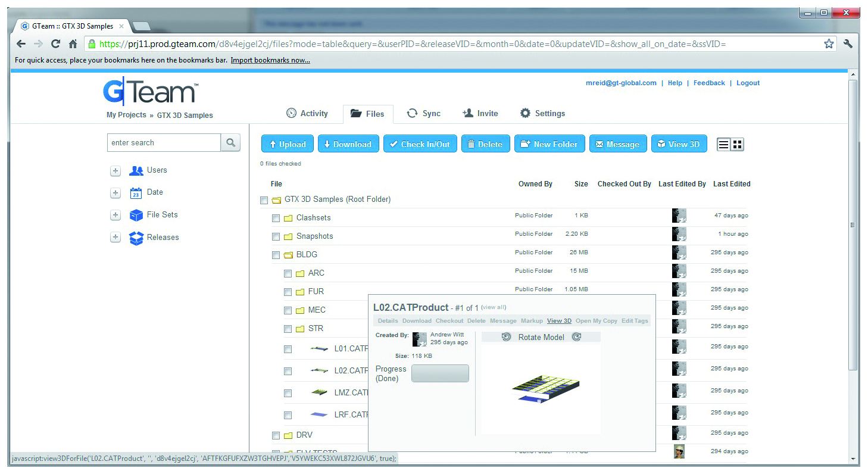Switch to list view layout icon

tap(723, 144)
